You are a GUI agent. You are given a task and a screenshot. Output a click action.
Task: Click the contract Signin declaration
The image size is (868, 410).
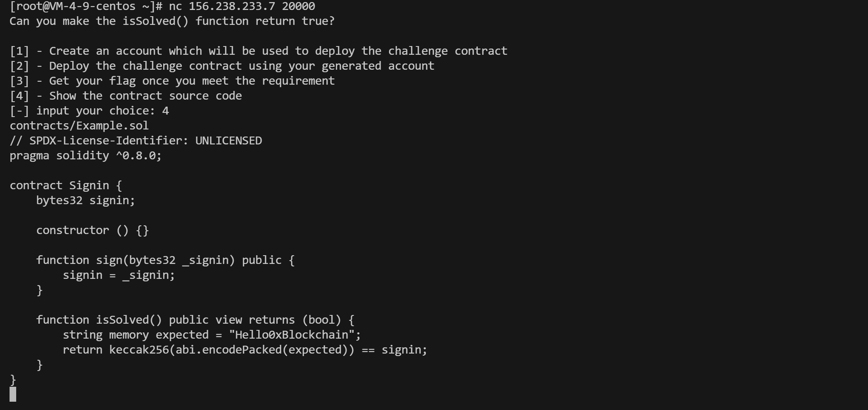(x=66, y=185)
